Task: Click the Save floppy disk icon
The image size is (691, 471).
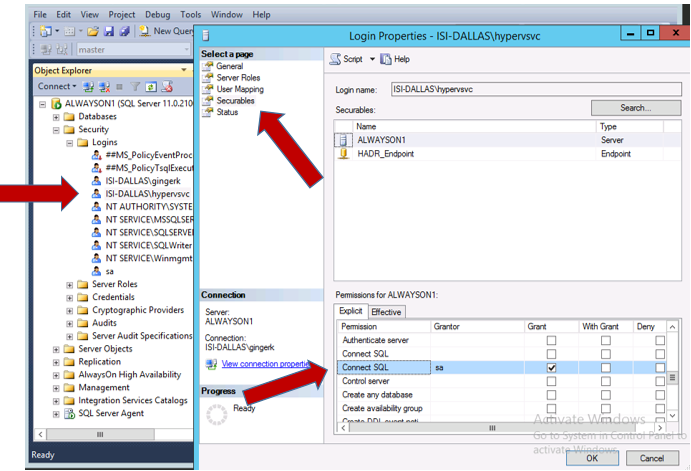Action: point(109,31)
